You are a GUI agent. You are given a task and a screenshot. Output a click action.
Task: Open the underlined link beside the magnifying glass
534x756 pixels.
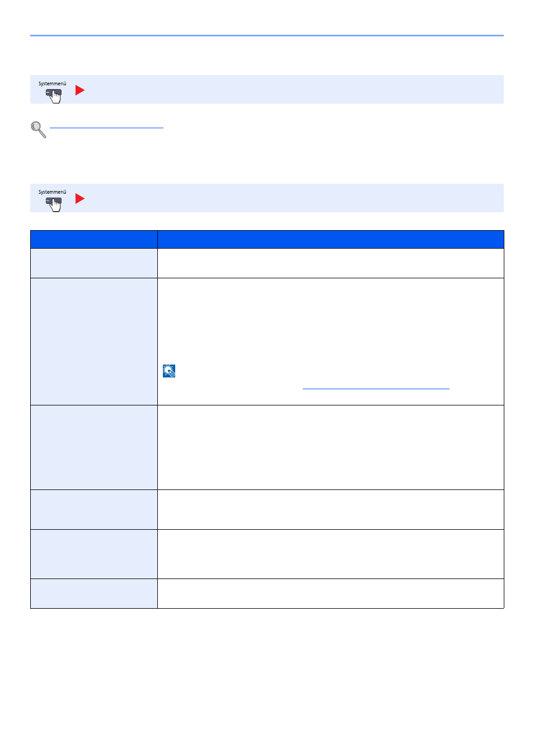(x=106, y=128)
